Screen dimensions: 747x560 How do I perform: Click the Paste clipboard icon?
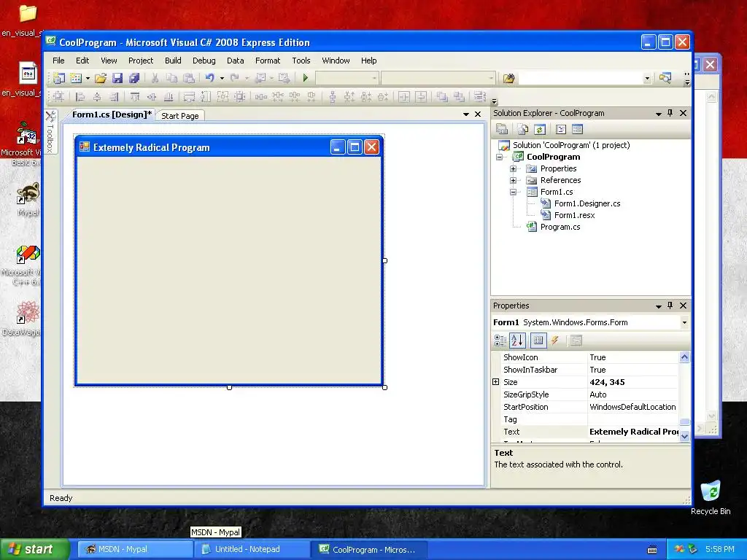[189, 78]
